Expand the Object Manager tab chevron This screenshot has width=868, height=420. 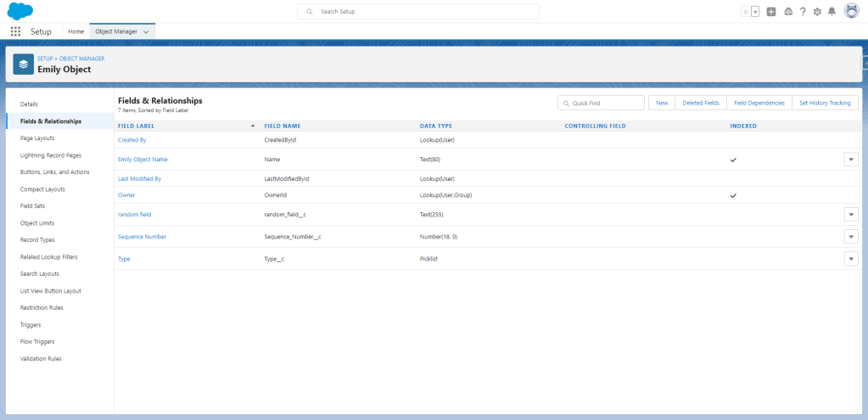(146, 31)
